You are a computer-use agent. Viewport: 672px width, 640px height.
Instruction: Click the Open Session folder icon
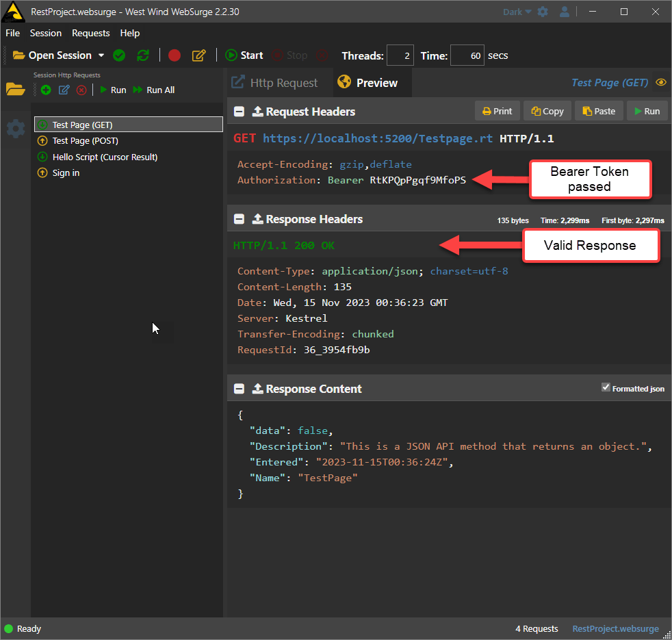point(18,55)
